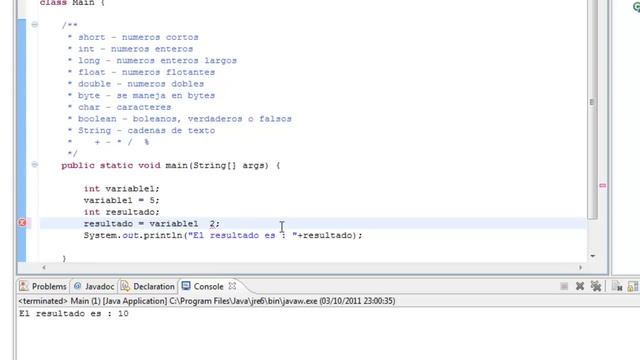The image size is (640, 360).
Task: Click console output 'El resultado es : 10'
Action: 73,314
